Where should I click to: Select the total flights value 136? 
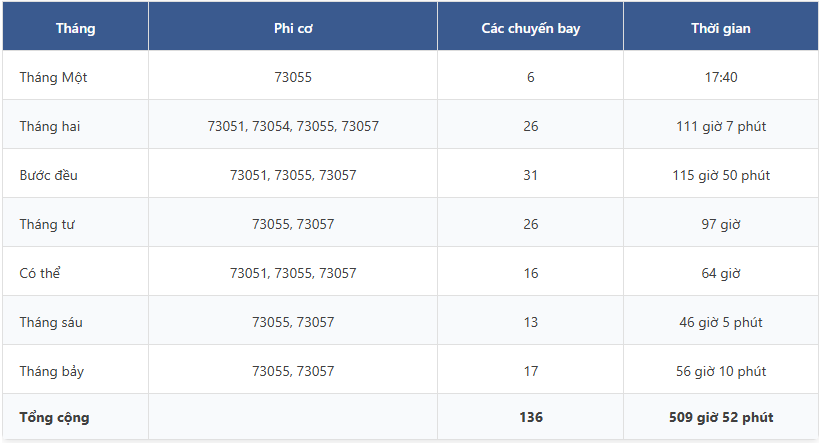[x=531, y=417]
